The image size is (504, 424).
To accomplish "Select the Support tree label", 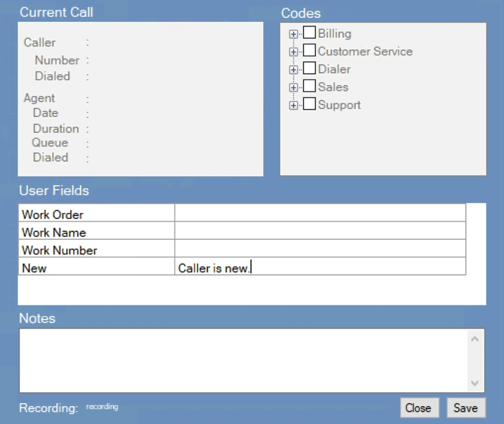I will point(339,105).
